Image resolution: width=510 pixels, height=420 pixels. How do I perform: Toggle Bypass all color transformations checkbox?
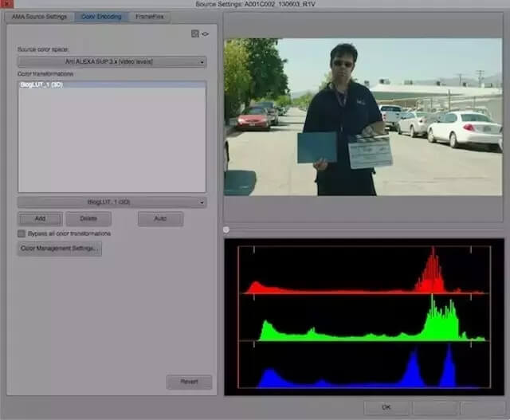click(x=22, y=234)
